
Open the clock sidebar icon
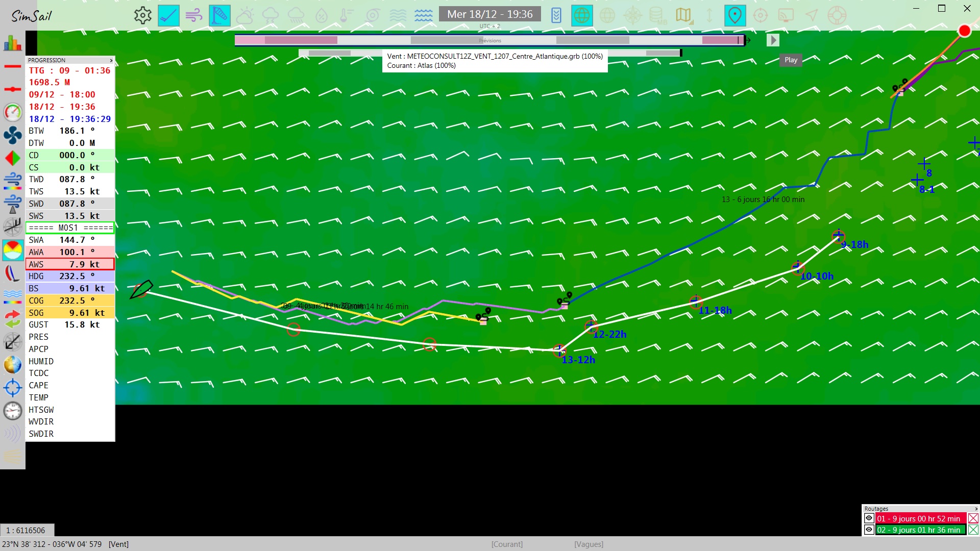[12, 411]
